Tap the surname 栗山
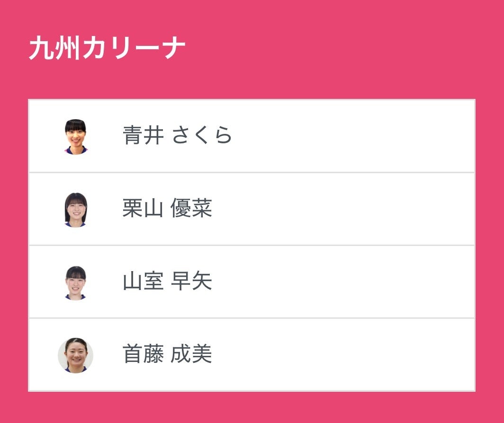504x423 pixels. (x=143, y=209)
